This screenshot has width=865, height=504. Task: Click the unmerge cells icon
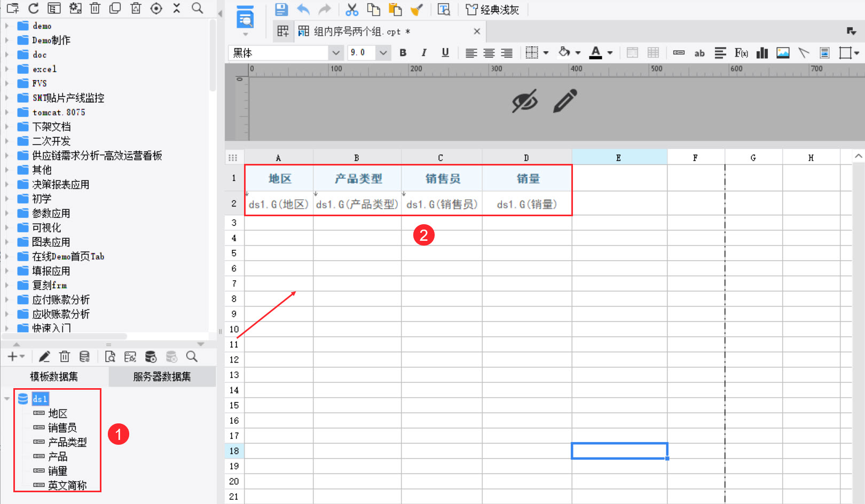(x=653, y=53)
